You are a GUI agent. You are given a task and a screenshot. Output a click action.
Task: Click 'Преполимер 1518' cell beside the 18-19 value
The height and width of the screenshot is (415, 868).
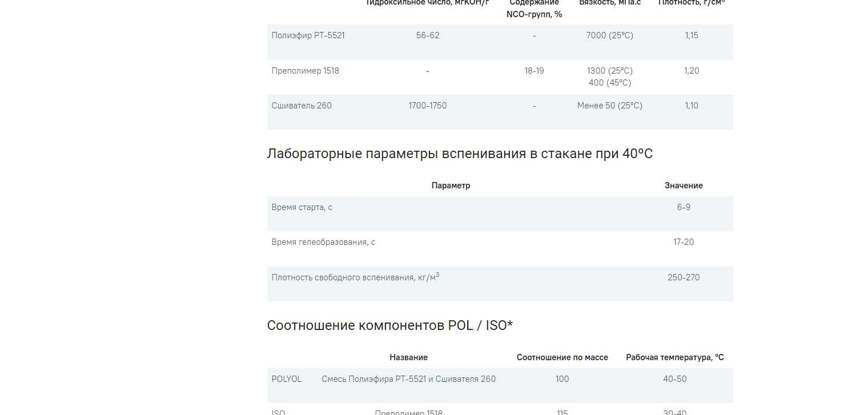306,71
